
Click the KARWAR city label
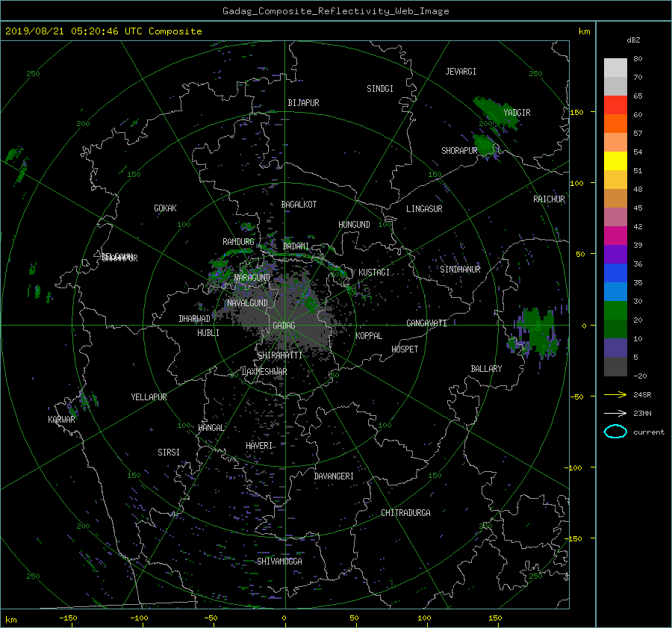(61, 420)
